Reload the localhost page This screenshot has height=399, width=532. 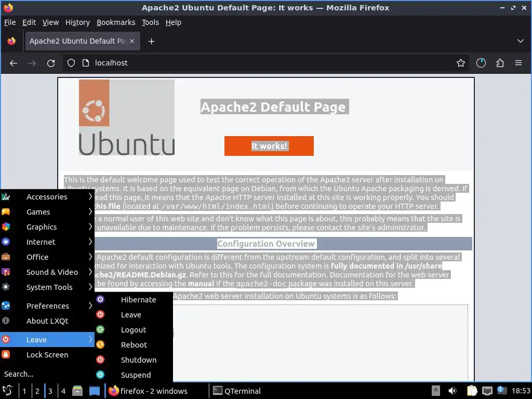tap(51, 63)
